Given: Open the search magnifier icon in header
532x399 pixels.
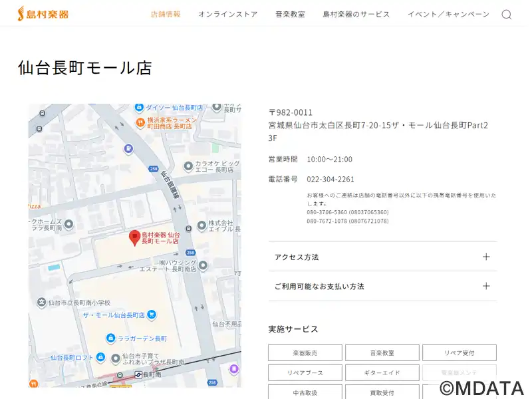Looking at the screenshot, I should [x=507, y=15].
